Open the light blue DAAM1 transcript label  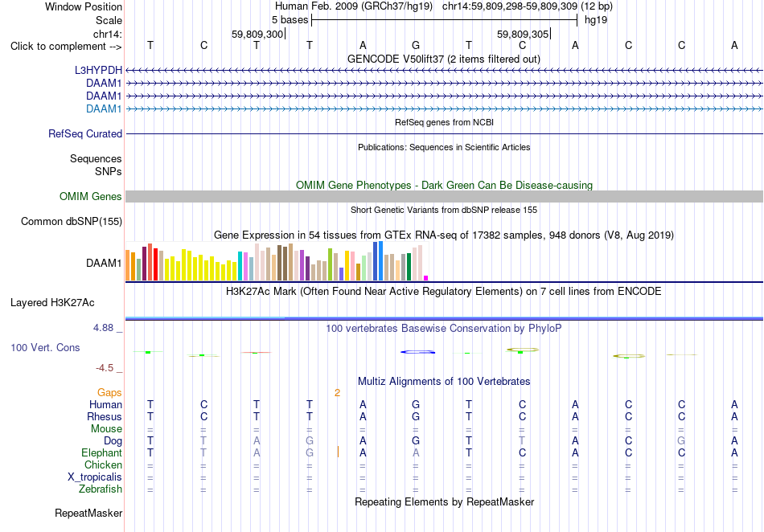pos(104,108)
